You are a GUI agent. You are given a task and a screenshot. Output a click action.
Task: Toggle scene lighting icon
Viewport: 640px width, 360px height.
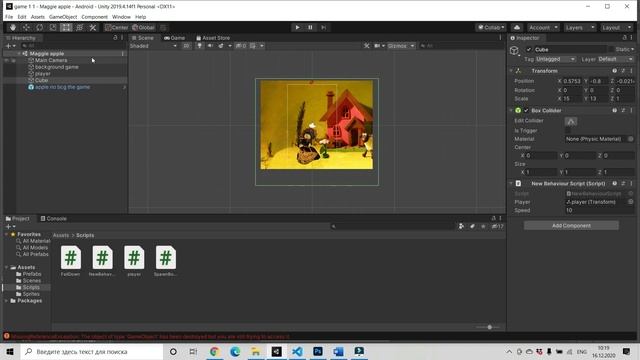point(199,46)
